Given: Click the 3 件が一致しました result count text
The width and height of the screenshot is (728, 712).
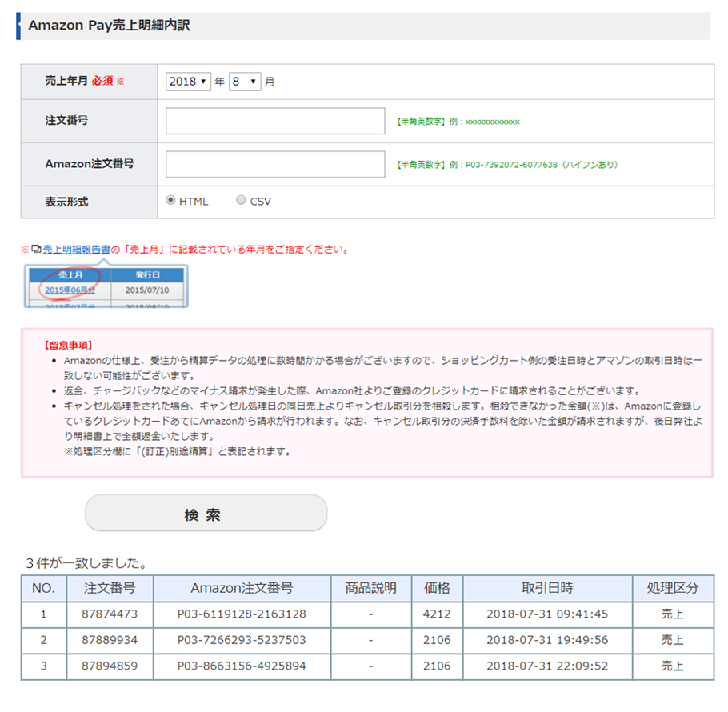Looking at the screenshot, I should click(87, 563).
